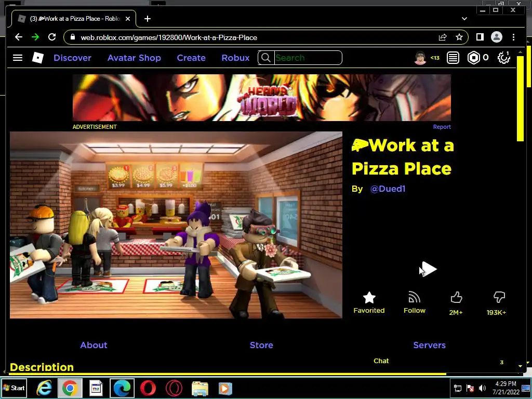Image resolution: width=532 pixels, height=399 pixels.
Task: Open a new browser tab
Action: pyautogui.click(x=147, y=19)
